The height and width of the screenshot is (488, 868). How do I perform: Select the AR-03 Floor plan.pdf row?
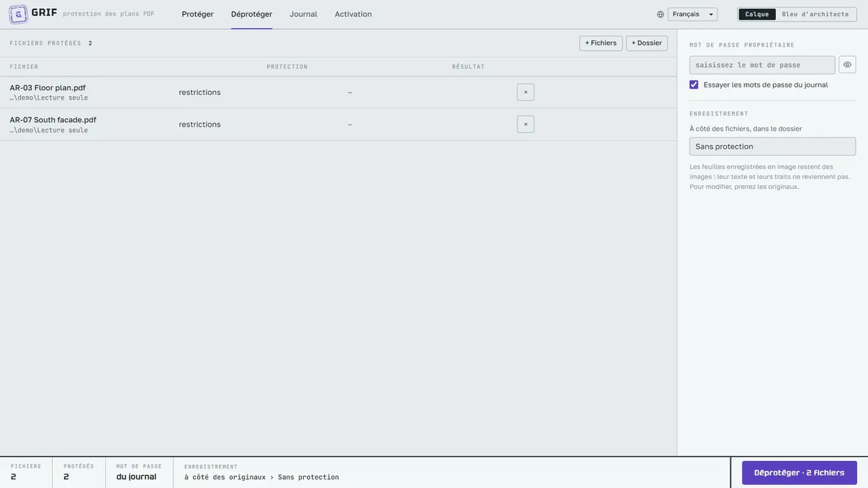pyautogui.click(x=338, y=92)
